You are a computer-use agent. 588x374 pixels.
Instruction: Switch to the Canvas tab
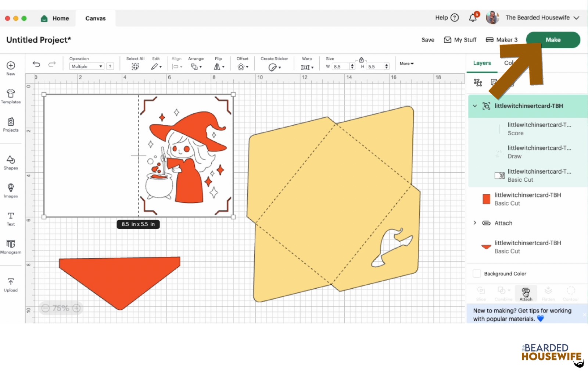click(96, 18)
